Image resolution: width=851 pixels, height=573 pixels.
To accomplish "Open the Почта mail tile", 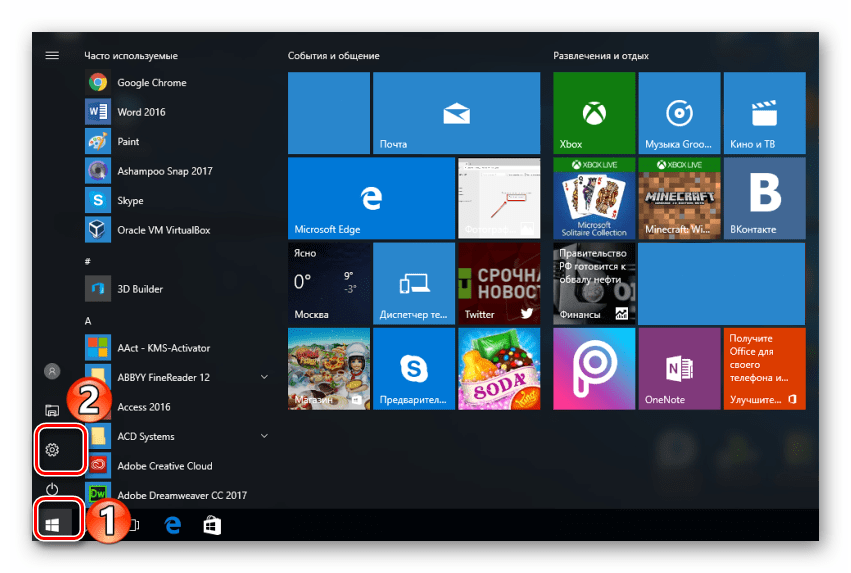I will [x=455, y=113].
